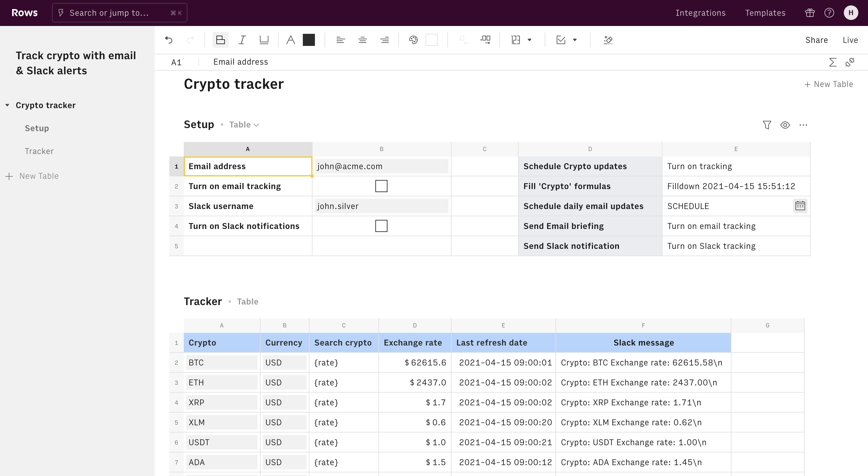Check the Turn on email tracking checkbox
This screenshot has width=868, height=476.
point(381,186)
